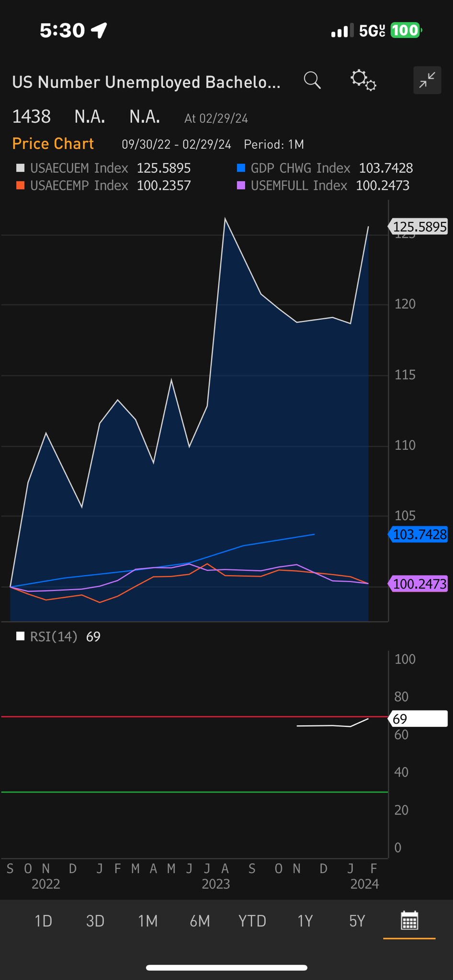Image resolution: width=453 pixels, height=980 pixels.
Task: Tap the 125.5895 USAECUEM legend value
Action: click(164, 168)
